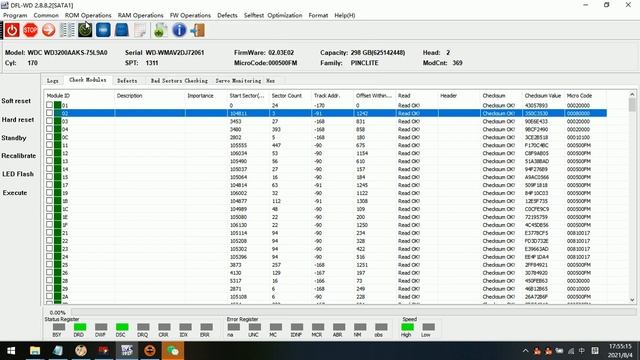Click the module list scroll-up arrow
Viewport: 640px width, 360px height.
632,94
